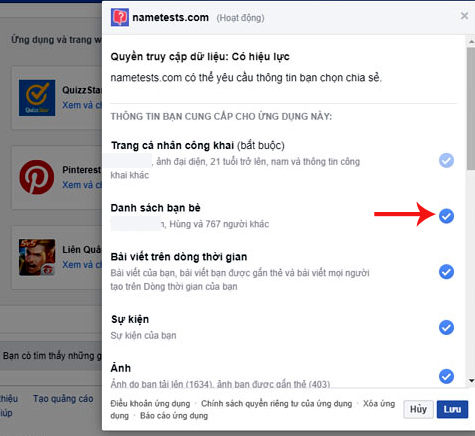475x436 pixels.
Task: Uncheck the Ảnh permission
Action: coord(446,376)
